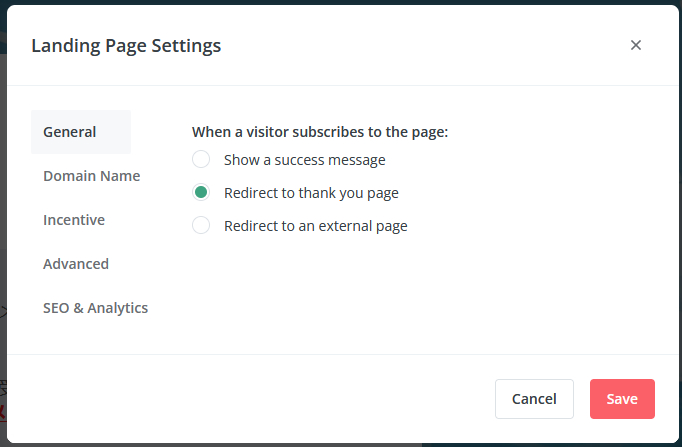Click the 'Redirect to thank you page' label text
682x447 pixels.
pyautogui.click(x=311, y=192)
